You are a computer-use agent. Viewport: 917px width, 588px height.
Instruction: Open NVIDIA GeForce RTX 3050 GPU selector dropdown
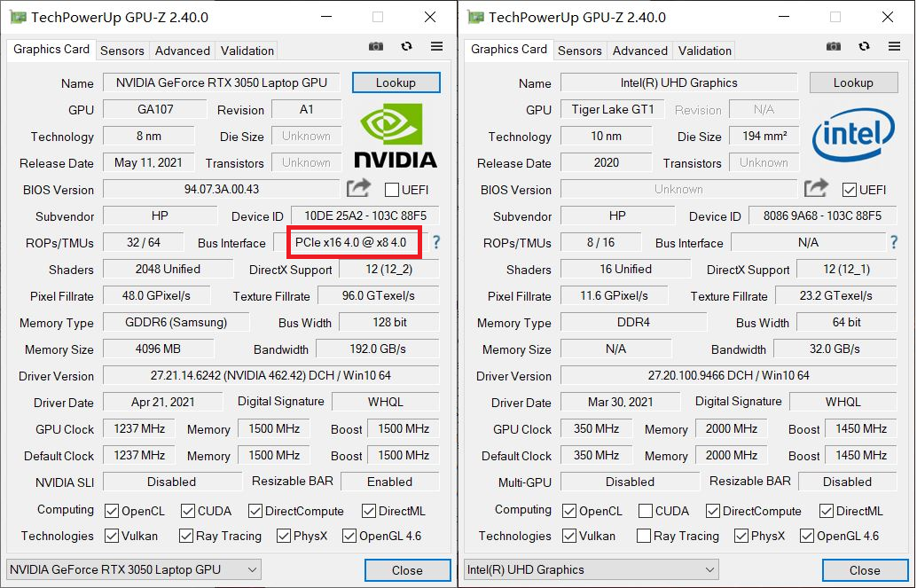click(134, 569)
